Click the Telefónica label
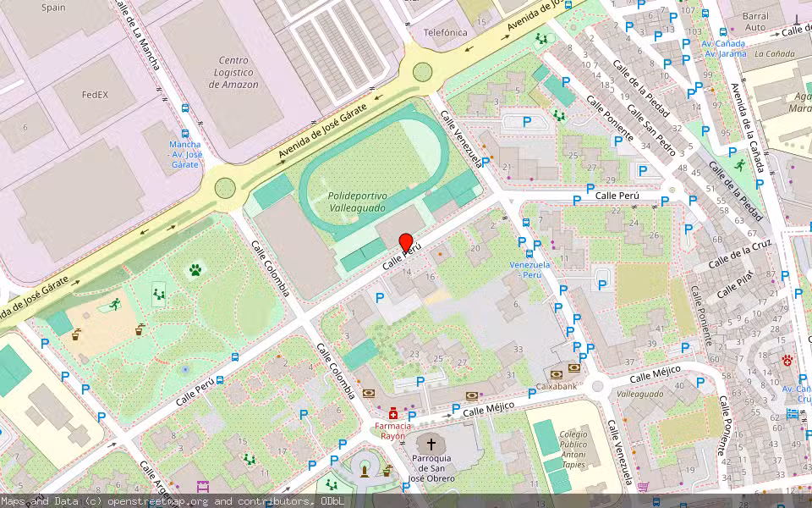 (446, 32)
